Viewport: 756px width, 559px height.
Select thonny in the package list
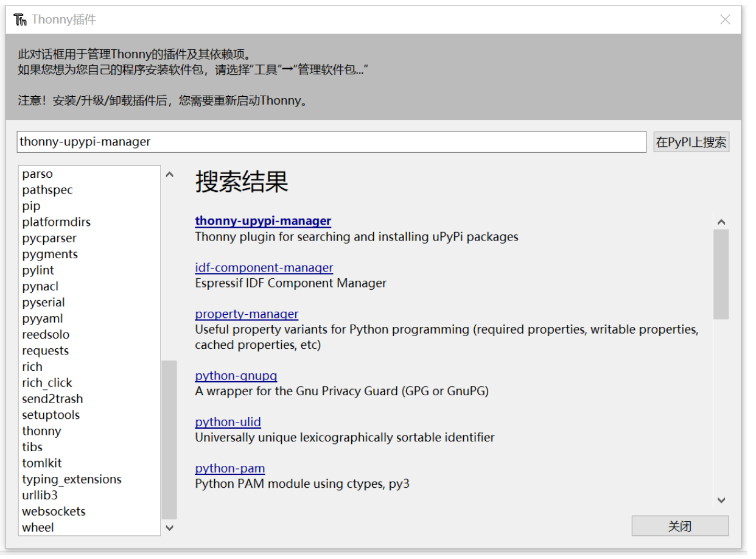(41, 431)
